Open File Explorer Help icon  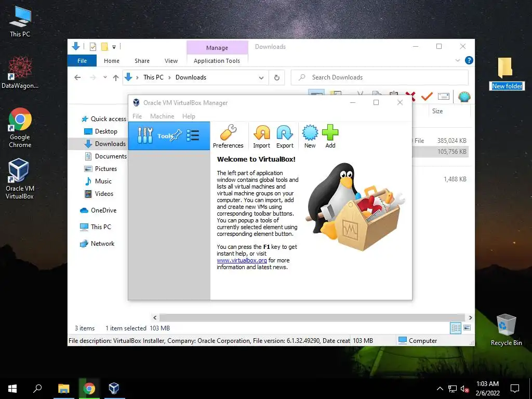click(x=469, y=60)
